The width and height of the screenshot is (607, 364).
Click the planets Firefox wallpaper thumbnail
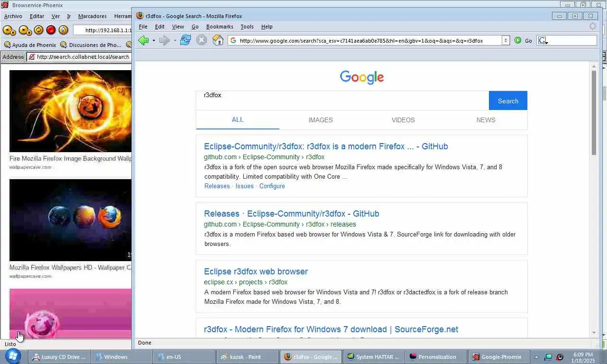(70, 220)
